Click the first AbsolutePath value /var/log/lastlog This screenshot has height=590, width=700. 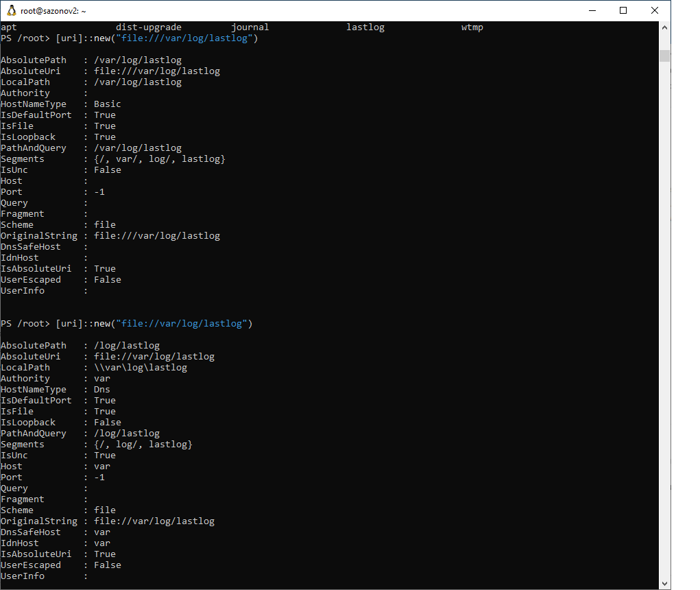pyautogui.click(x=138, y=60)
